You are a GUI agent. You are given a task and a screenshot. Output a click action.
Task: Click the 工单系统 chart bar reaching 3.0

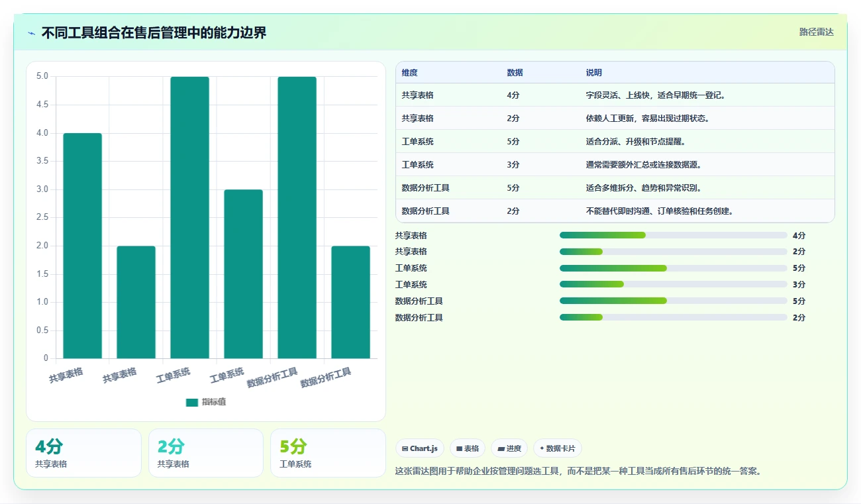(x=244, y=274)
